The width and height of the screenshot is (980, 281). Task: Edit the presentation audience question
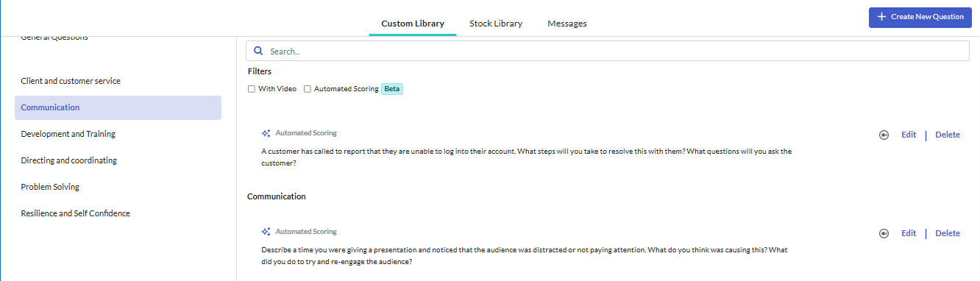coord(909,233)
